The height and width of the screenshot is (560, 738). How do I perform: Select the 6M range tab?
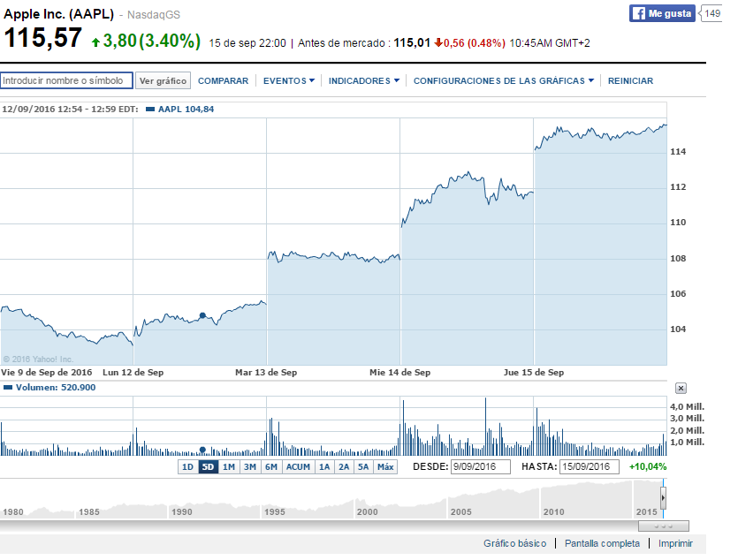click(x=271, y=467)
